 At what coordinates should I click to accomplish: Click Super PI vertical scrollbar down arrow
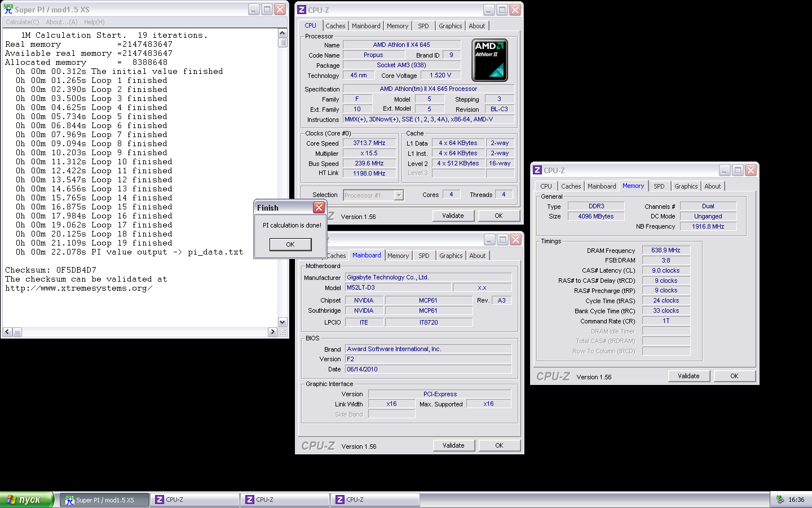click(283, 322)
